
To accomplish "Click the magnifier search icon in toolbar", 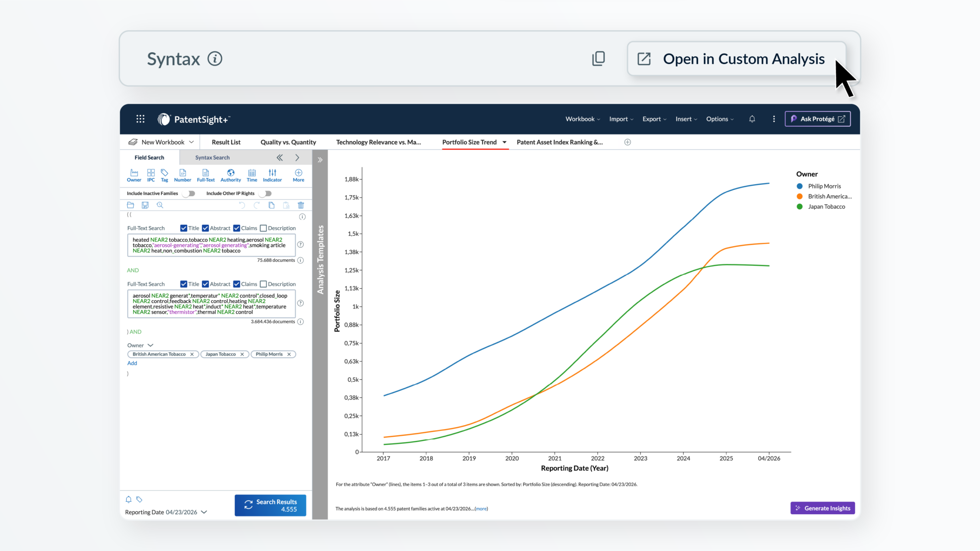I will [160, 205].
